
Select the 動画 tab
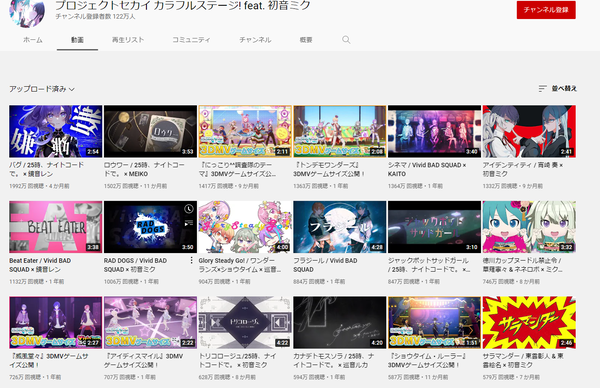(77, 40)
